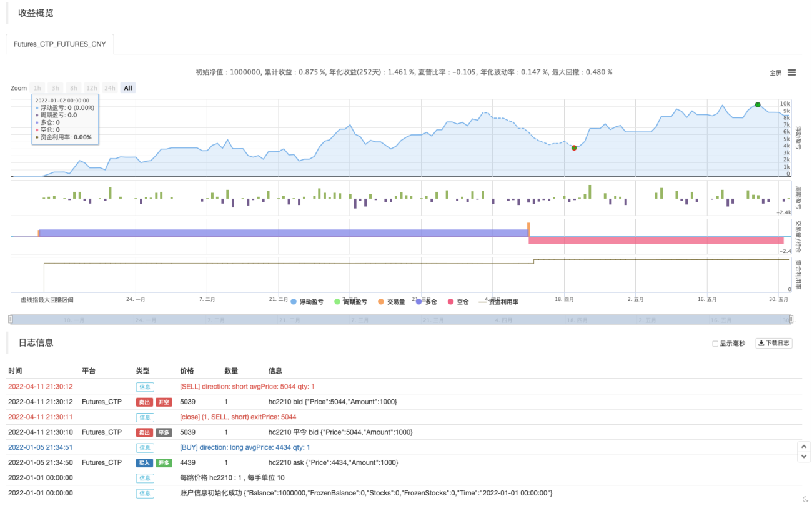This screenshot has height=511, width=812.
Task: Open the Futures_CTP_FUTURES_CNY tab
Action: tap(60, 44)
